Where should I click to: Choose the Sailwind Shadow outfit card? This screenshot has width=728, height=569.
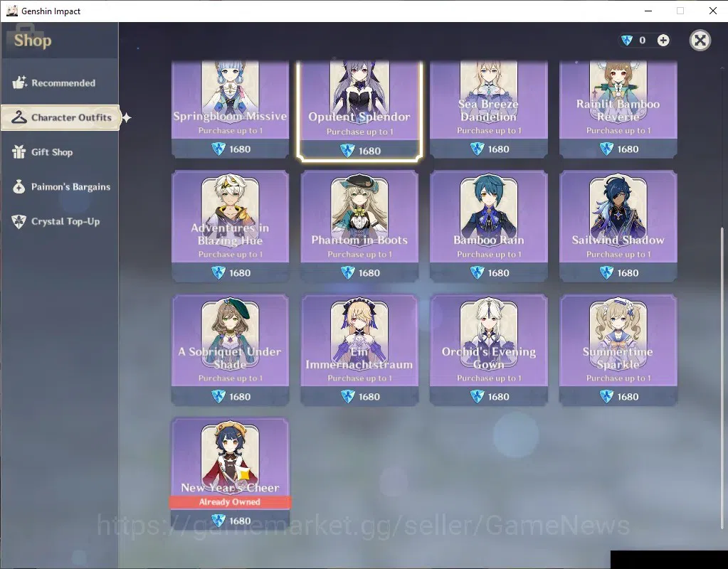618,226
